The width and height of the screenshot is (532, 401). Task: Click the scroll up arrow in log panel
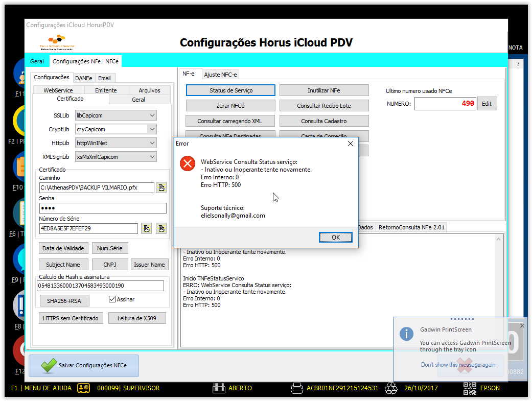coord(498,239)
